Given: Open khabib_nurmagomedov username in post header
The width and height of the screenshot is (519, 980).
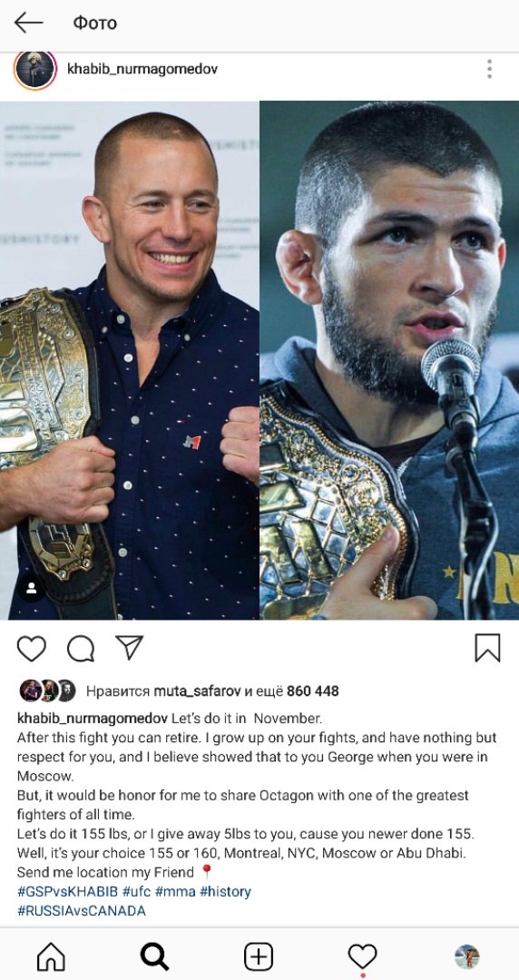Looking at the screenshot, I should tap(142, 69).
